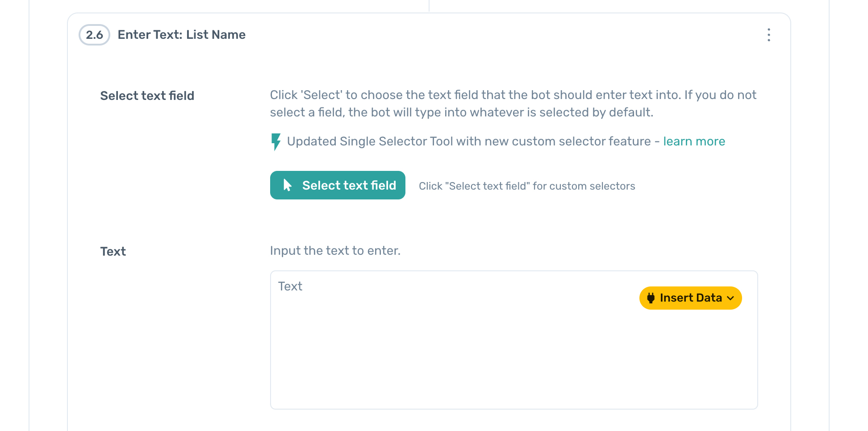Click the "Enter Text: List Name" step title
868x431 pixels.
(x=181, y=35)
